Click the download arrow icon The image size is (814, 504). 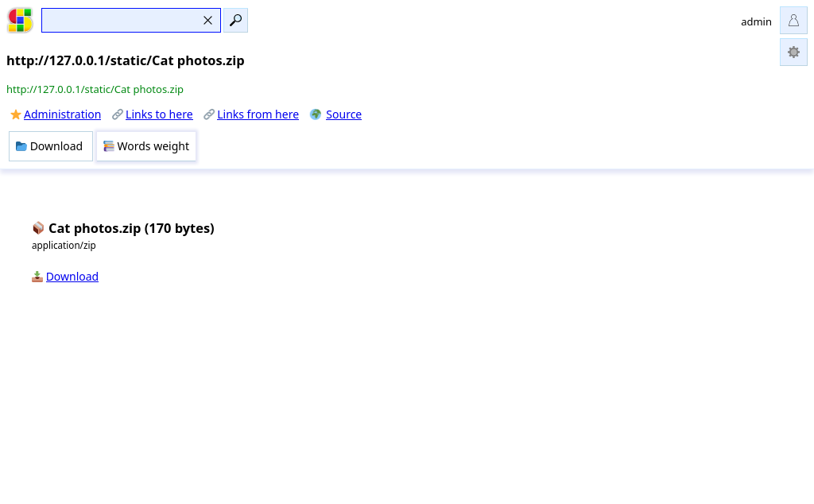coord(37,277)
